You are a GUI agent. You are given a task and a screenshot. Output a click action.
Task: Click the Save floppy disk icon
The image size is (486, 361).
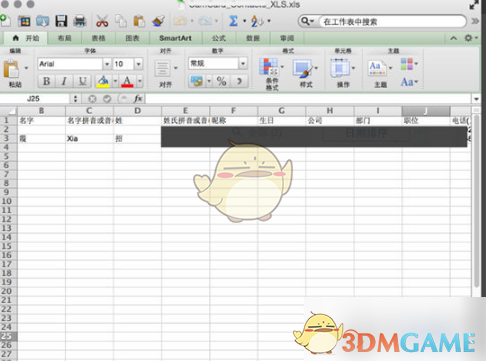pyautogui.click(x=61, y=21)
